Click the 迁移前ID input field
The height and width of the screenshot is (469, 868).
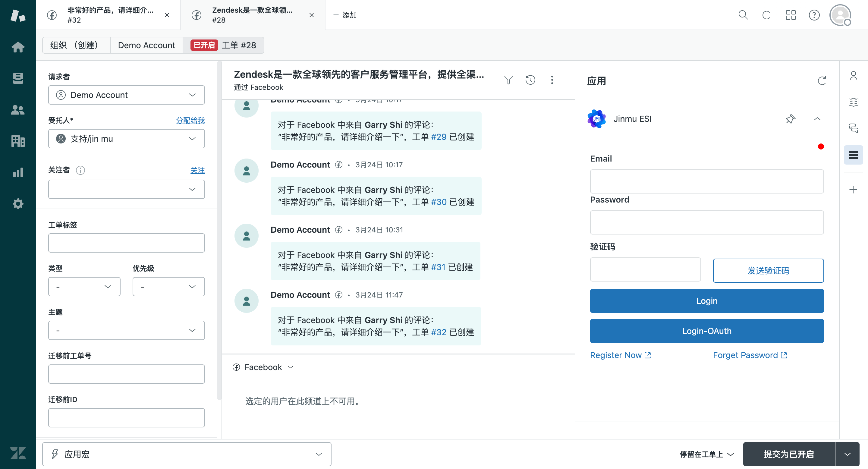point(126,418)
